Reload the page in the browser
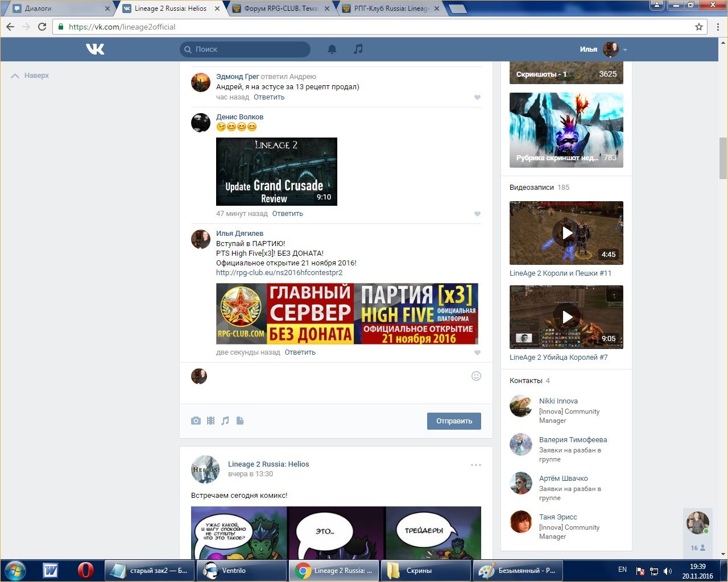The image size is (728, 582). 42,27
